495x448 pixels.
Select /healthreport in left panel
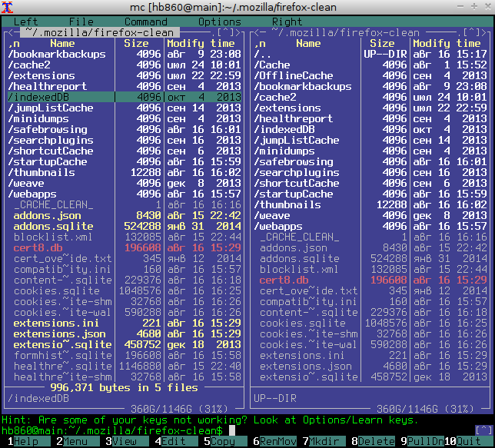point(125,86)
